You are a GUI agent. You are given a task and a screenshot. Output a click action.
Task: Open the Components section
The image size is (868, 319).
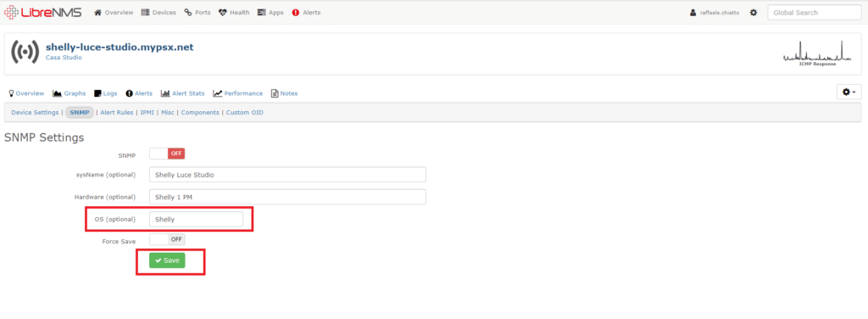click(200, 113)
